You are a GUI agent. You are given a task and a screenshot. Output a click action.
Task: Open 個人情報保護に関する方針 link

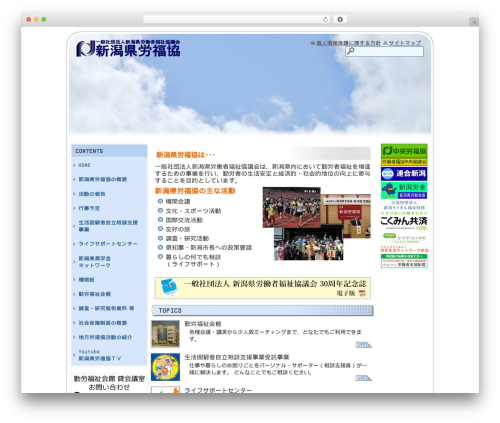(348, 43)
